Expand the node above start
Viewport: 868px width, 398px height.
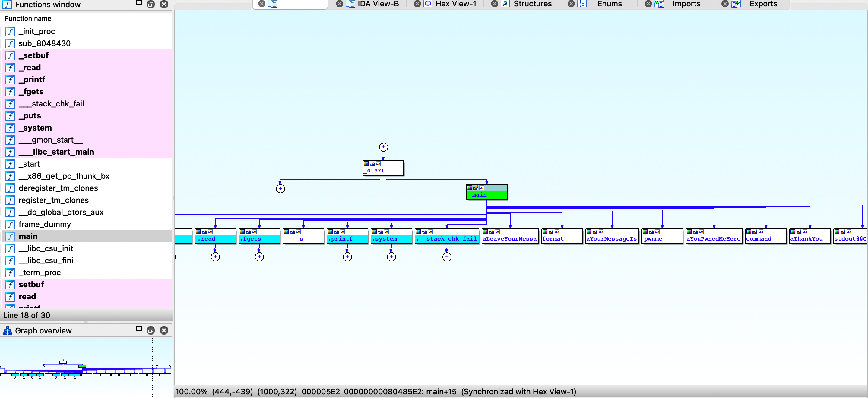[x=383, y=147]
